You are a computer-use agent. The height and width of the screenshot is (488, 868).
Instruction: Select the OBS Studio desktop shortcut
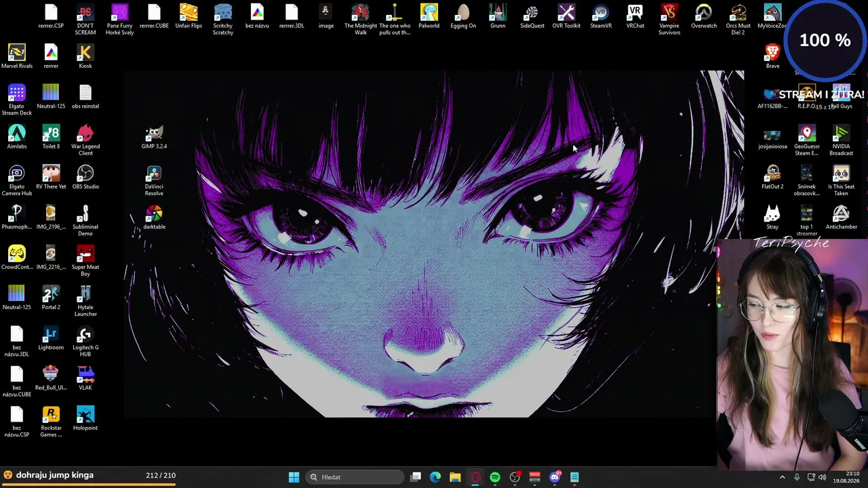point(85,178)
